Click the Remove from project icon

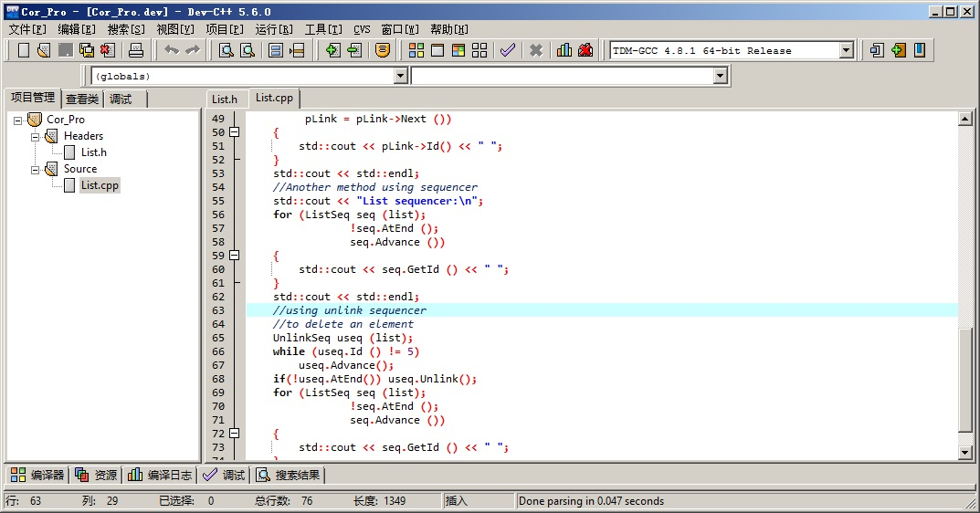pyautogui.click(x=354, y=50)
